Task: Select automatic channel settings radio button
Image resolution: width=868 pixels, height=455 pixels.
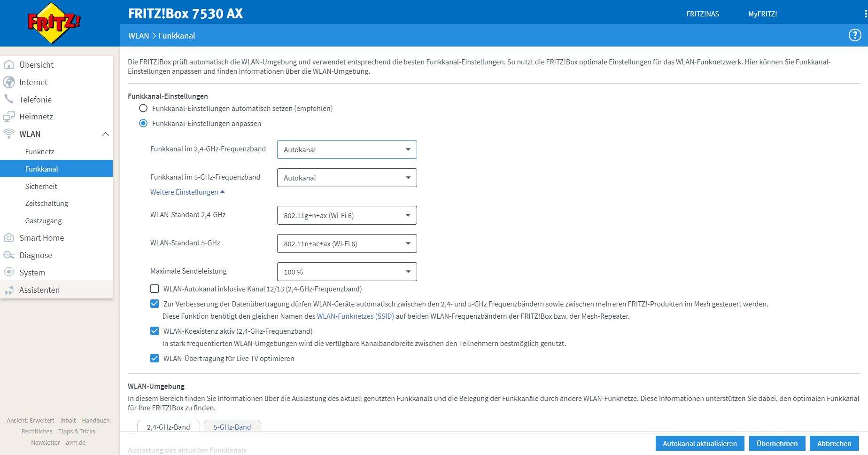Action: (x=143, y=109)
